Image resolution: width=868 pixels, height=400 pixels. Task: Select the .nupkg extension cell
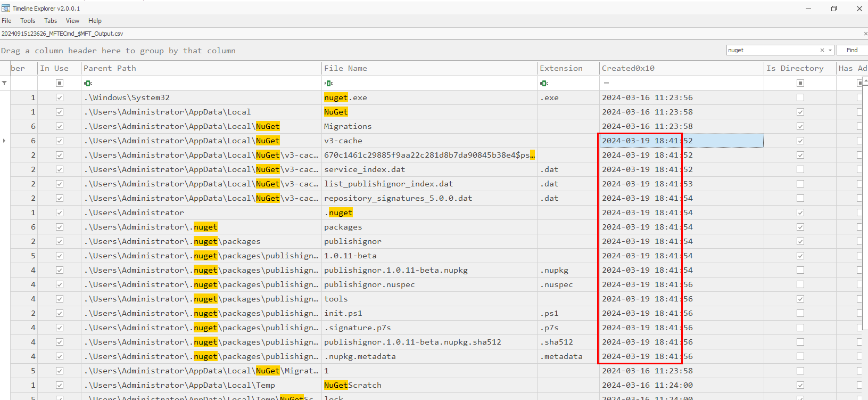coord(568,270)
